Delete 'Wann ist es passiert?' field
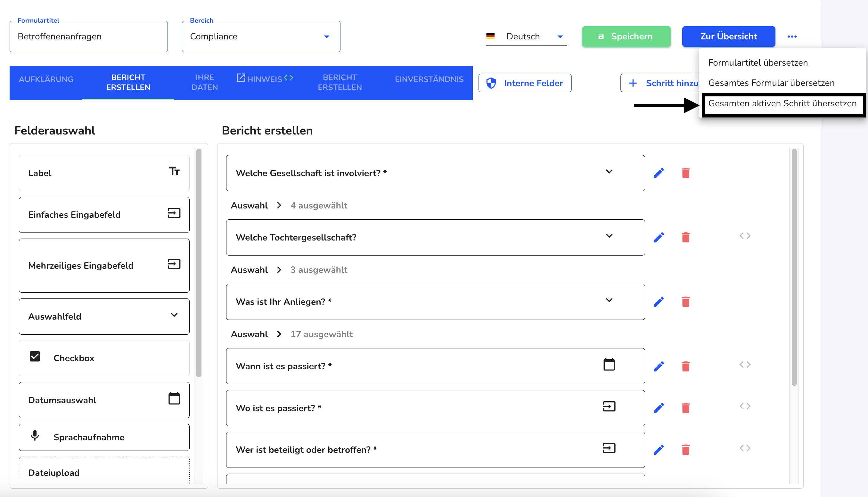 686,366
